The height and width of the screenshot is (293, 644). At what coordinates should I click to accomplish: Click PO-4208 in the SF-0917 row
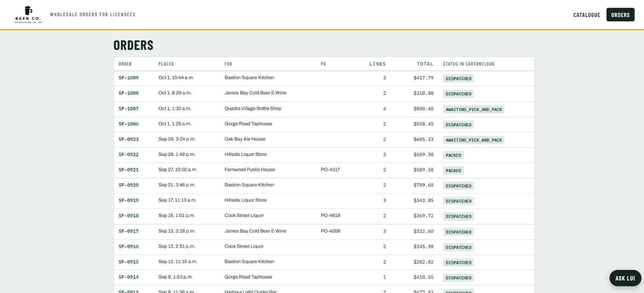330,231
